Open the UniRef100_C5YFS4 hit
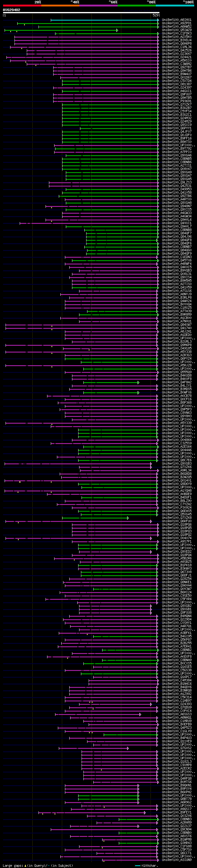Screen dimensions: 197x868 coord(177,111)
